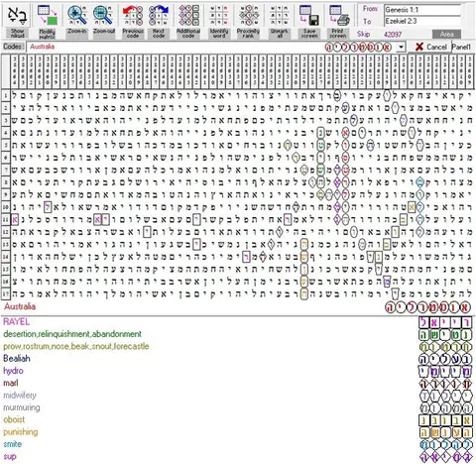Select the Panel1 label

461,47
